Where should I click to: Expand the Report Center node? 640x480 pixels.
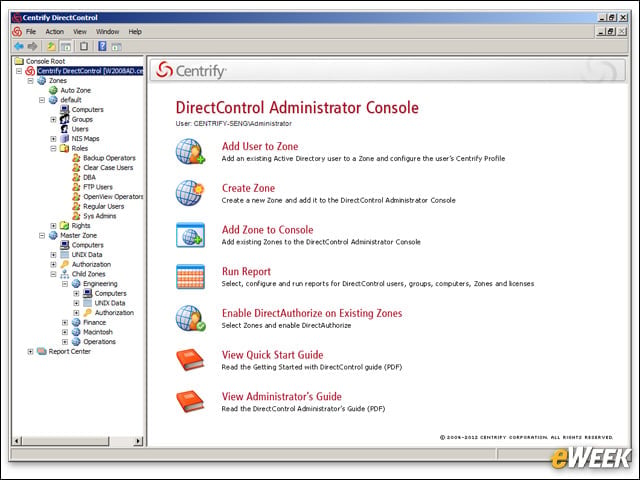point(30,351)
